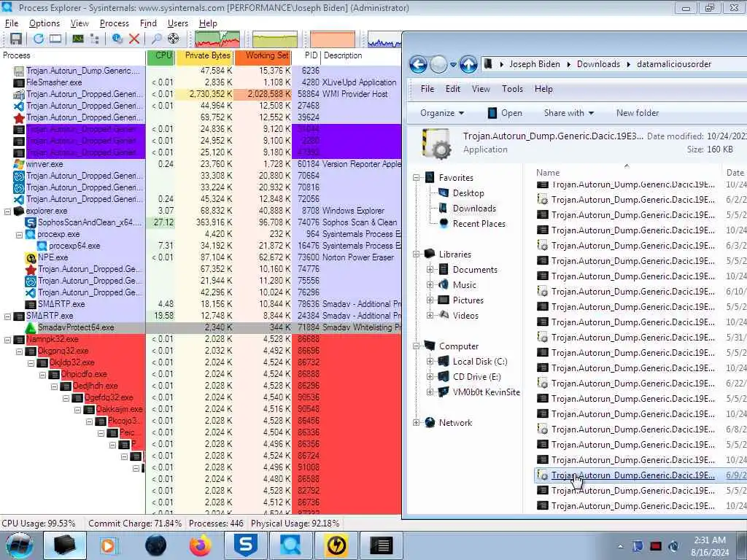Select Desktop under Favorites
Image resolution: width=747 pixels, height=560 pixels.
pos(468,192)
